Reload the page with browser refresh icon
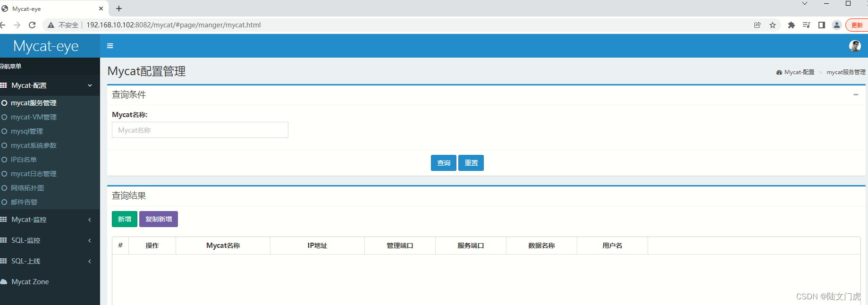The width and height of the screenshot is (868, 305). point(32,25)
